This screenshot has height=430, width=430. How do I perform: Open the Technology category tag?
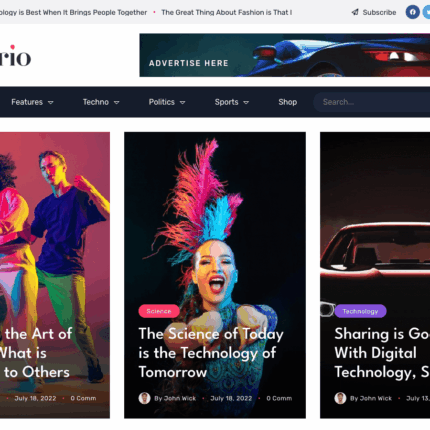(360, 311)
